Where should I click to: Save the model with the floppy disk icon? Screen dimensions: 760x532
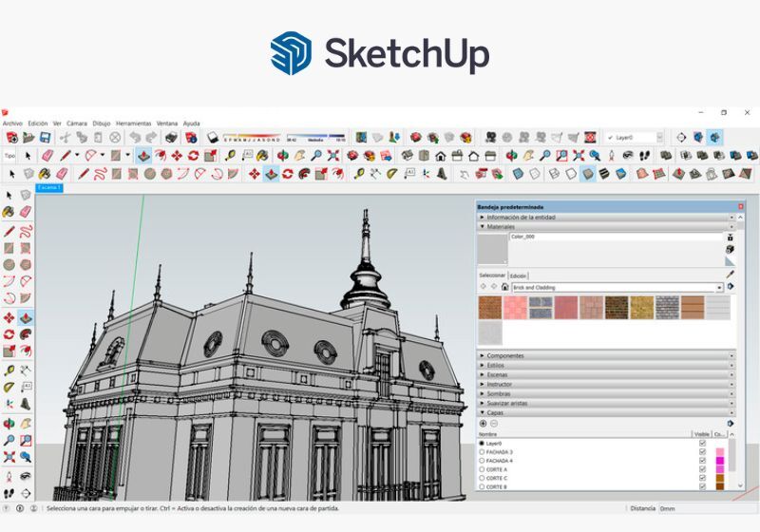[45, 138]
